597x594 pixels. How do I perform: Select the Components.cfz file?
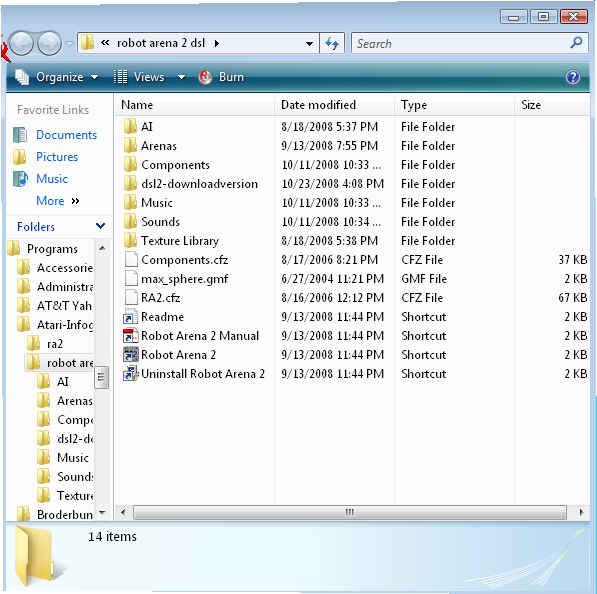[x=176, y=260]
